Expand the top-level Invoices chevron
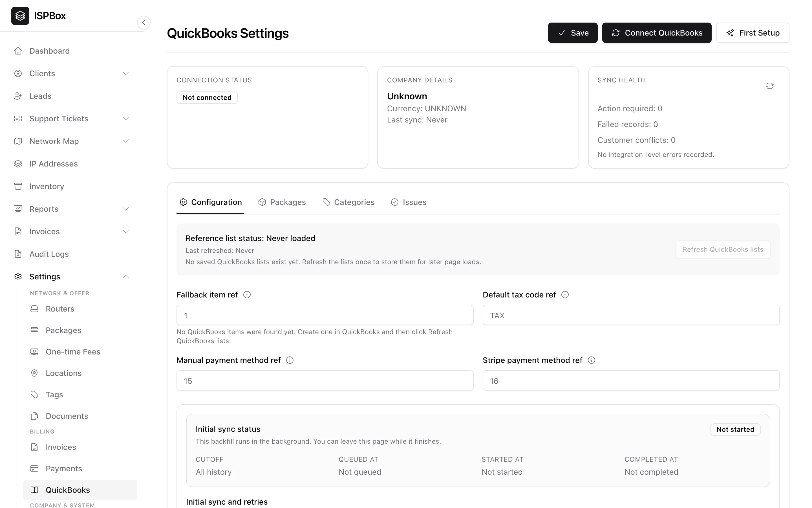Image resolution: width=812 pixels, height=508 pixels. click(126, 231)
